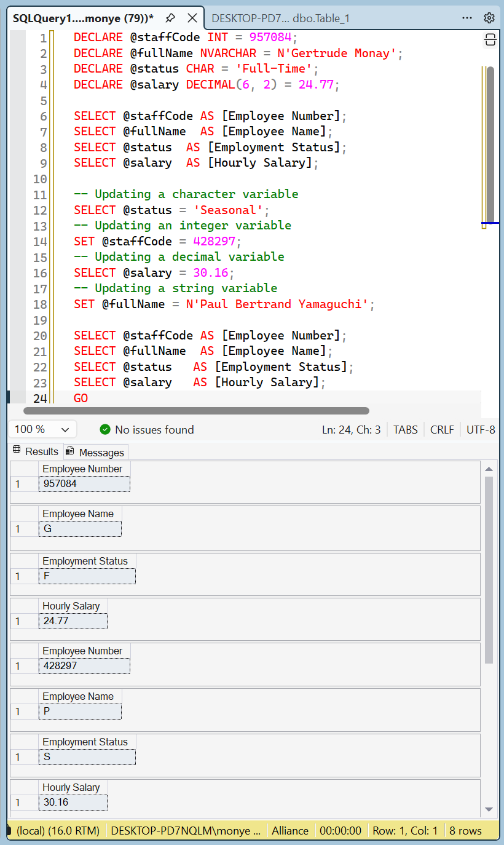
Task: Click the No issues found indicator
Action: click(147, 429)
